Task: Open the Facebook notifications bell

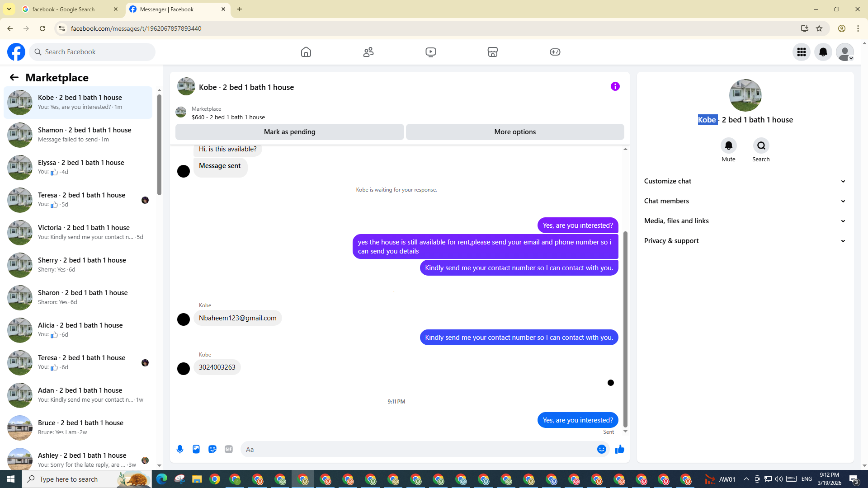Action: point(823,52)
